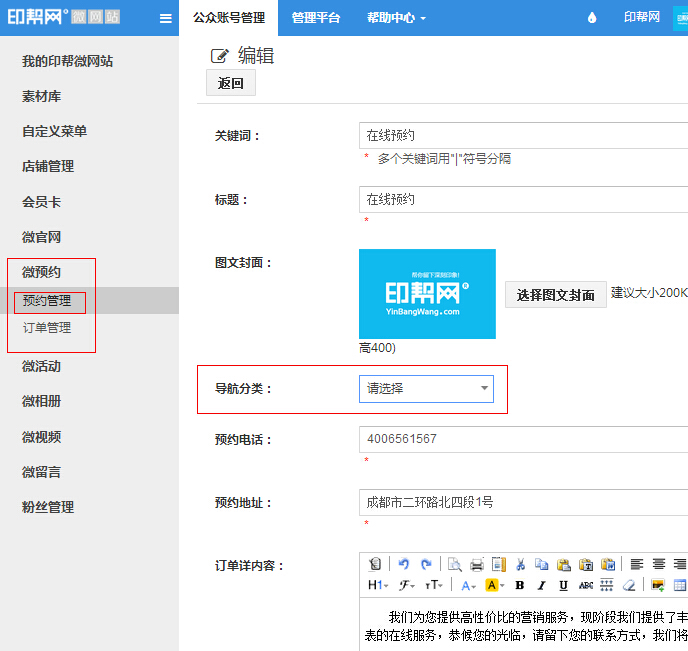Click the print icon in editor toolbar
This screenshot has width=688, height=651.
pyautogui.click(x=477, y=564)
